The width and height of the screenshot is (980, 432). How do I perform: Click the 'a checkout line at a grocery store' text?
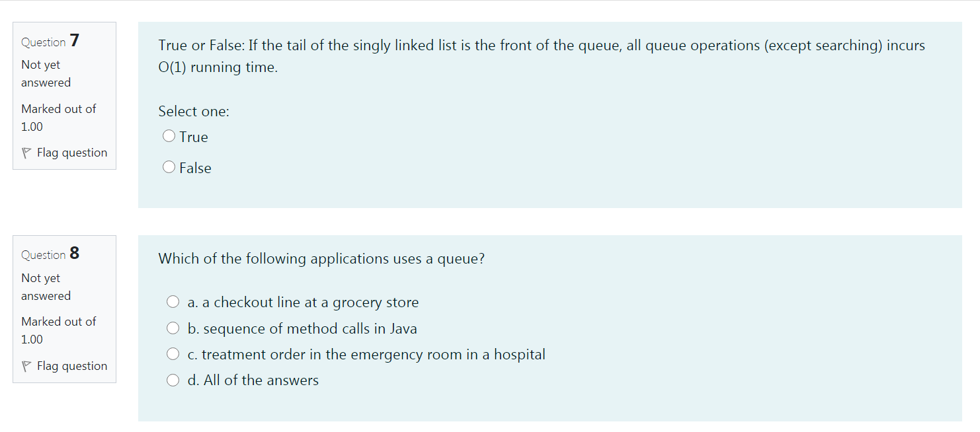coord(310,303)
